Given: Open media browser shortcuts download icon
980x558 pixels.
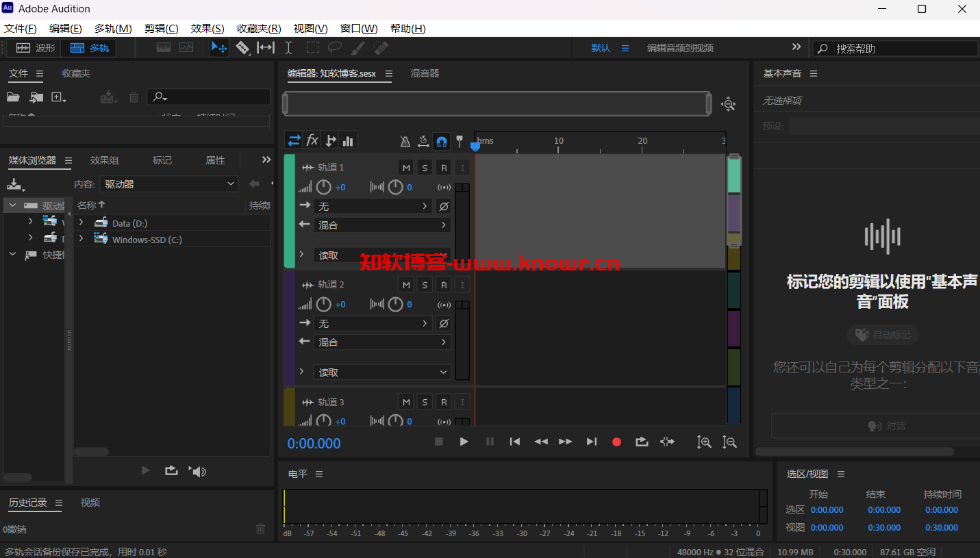Looking at the screenshot, I should (15, 184).
